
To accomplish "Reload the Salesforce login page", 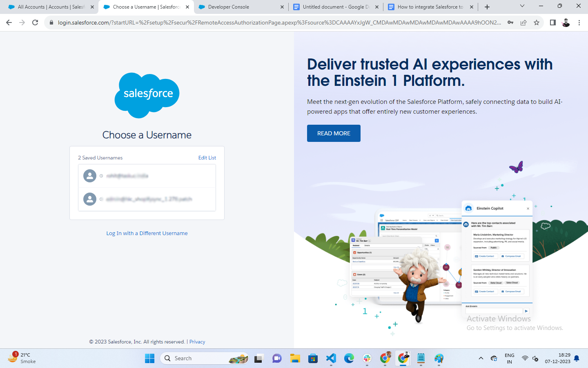I will pyautogui.click(x=35, y=22).
